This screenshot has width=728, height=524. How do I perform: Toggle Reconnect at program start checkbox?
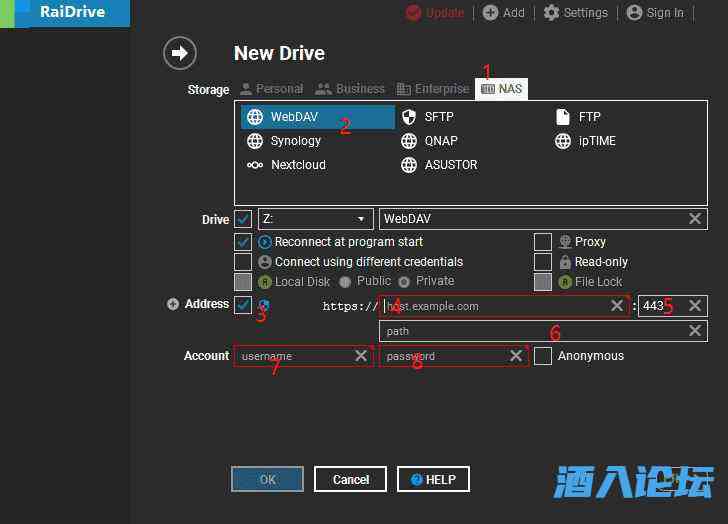[243, 242]
